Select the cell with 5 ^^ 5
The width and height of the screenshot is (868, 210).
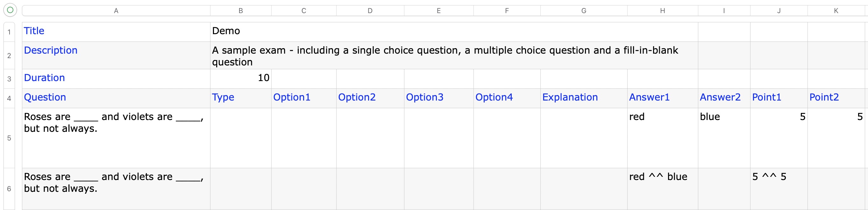click(779, 189)
